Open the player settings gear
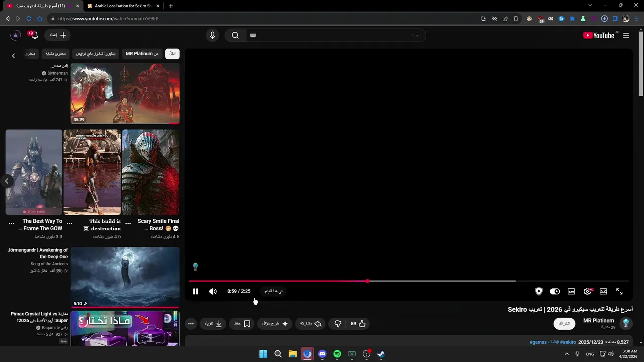 587,291
